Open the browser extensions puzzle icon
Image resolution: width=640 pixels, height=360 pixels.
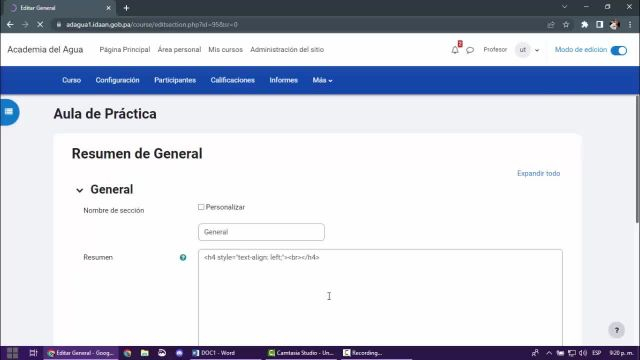tap(584, 24)
